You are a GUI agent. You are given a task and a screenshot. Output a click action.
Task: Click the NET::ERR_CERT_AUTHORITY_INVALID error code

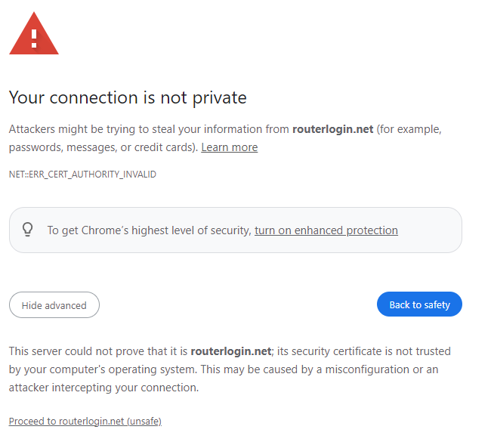click(82, 175)
